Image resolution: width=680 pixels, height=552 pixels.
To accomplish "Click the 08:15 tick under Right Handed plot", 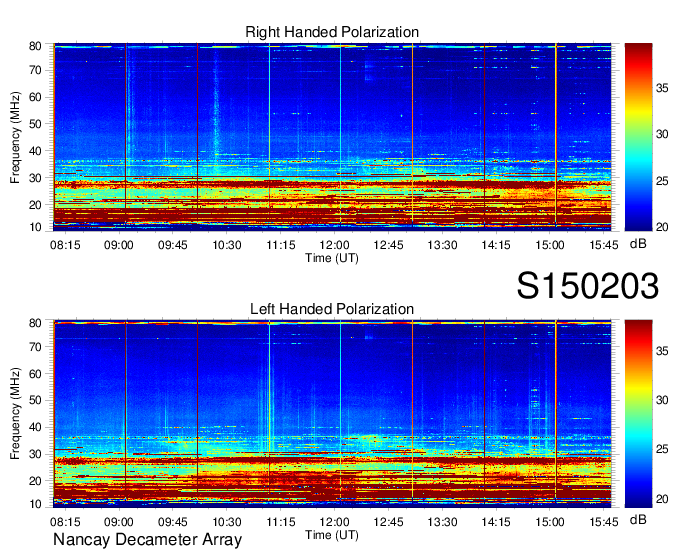I will tap(65, 245).
